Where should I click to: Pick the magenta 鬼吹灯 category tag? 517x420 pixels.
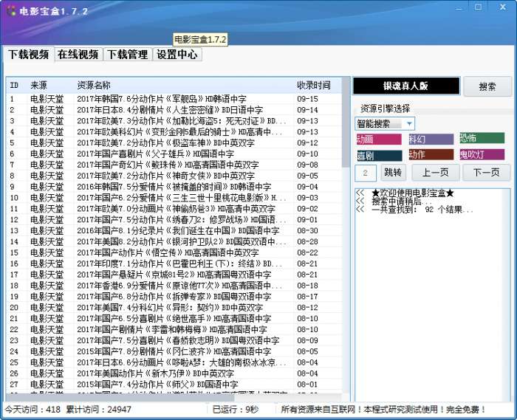click(x=482, y=154)
